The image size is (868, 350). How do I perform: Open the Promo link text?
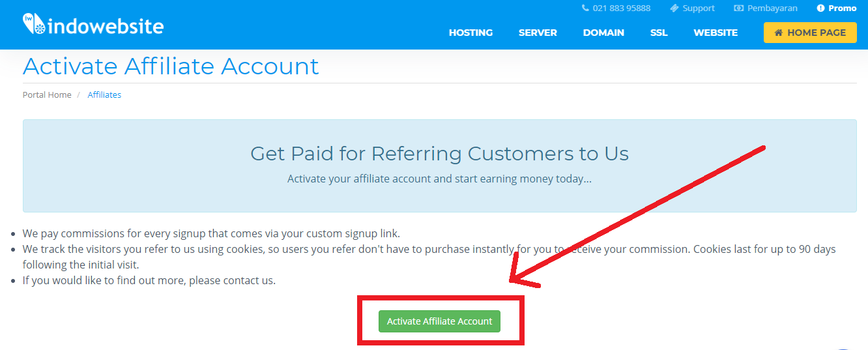click(x=842, y=8)
